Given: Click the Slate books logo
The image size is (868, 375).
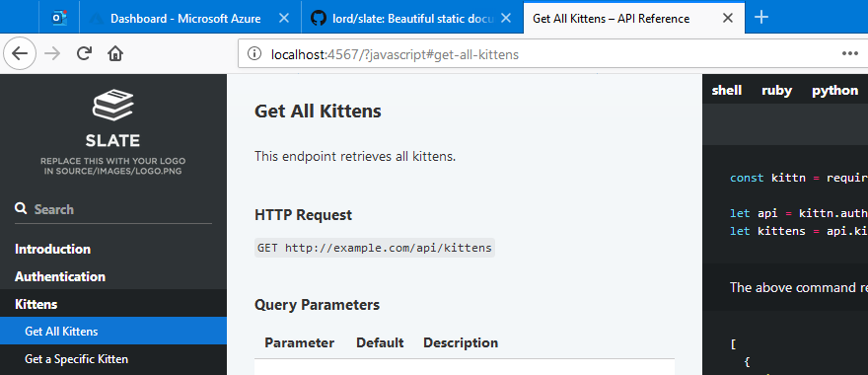Looking at the screenshot, I should coord(112,106).
